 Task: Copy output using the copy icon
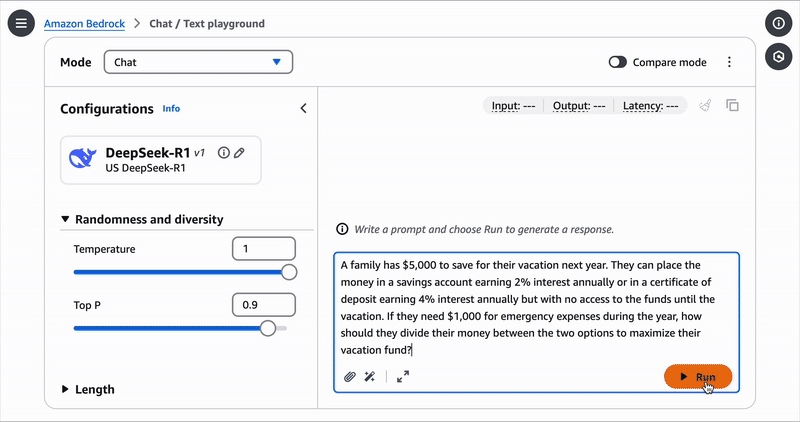(732, 105)
